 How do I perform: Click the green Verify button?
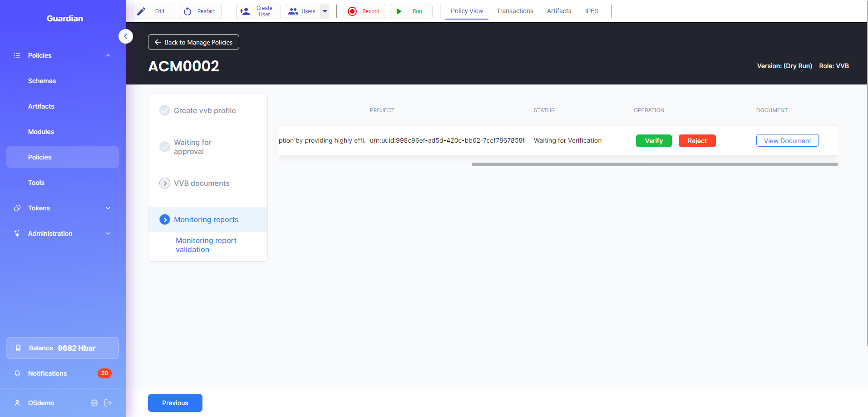coord(653,141)
